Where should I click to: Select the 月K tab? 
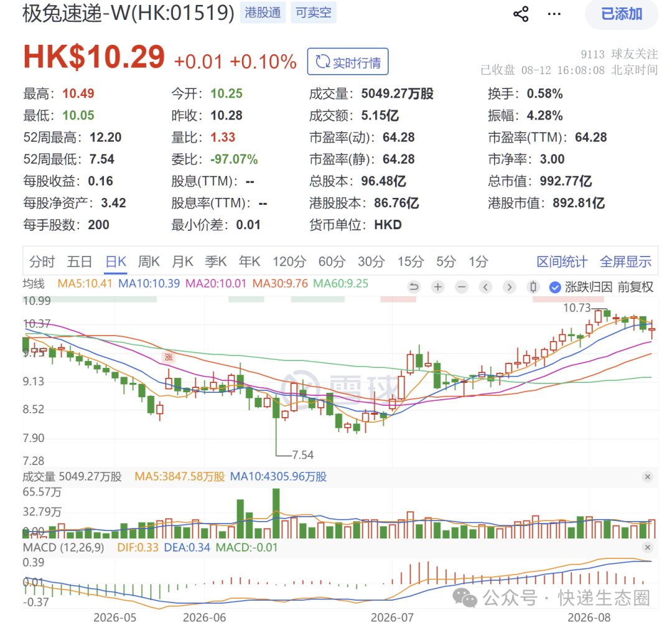click(x=182, y=261)
